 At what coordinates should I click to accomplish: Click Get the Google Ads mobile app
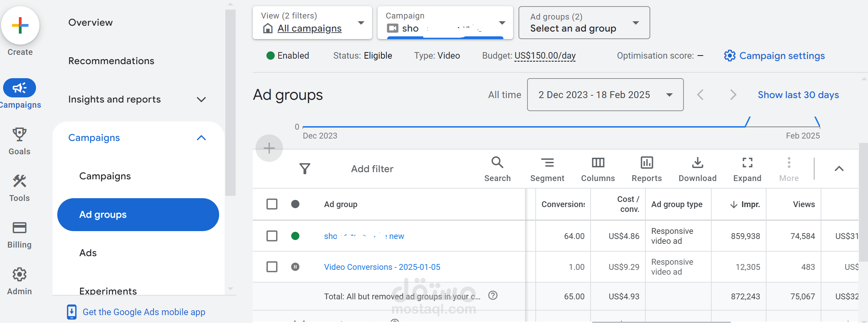(144, 312)
